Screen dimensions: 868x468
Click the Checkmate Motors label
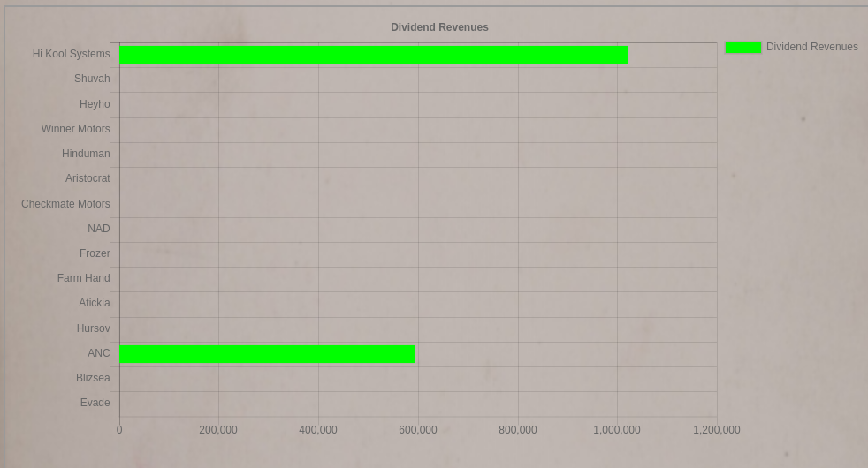tap(65, 204)
